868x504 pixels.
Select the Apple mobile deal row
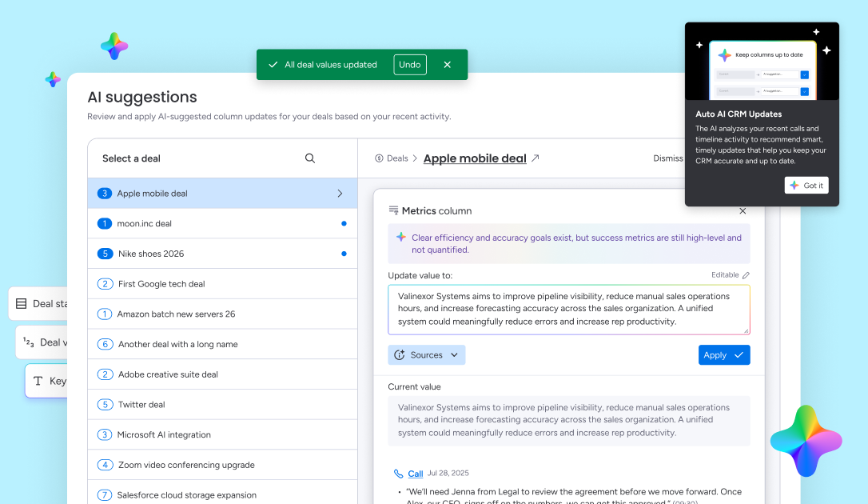point(222,194)
